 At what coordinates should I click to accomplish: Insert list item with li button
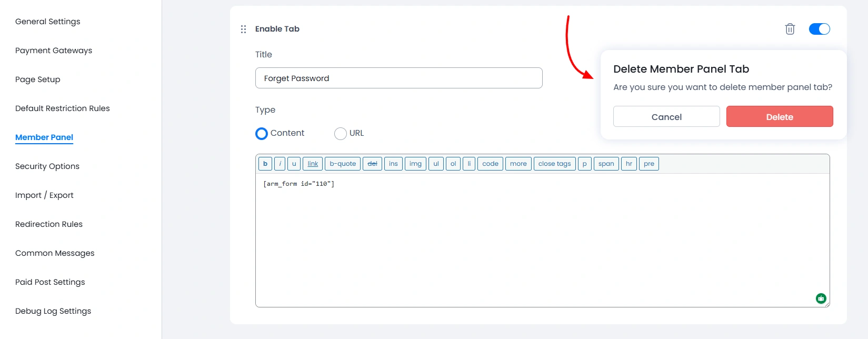pyautogui.click(x=469, y=164)
